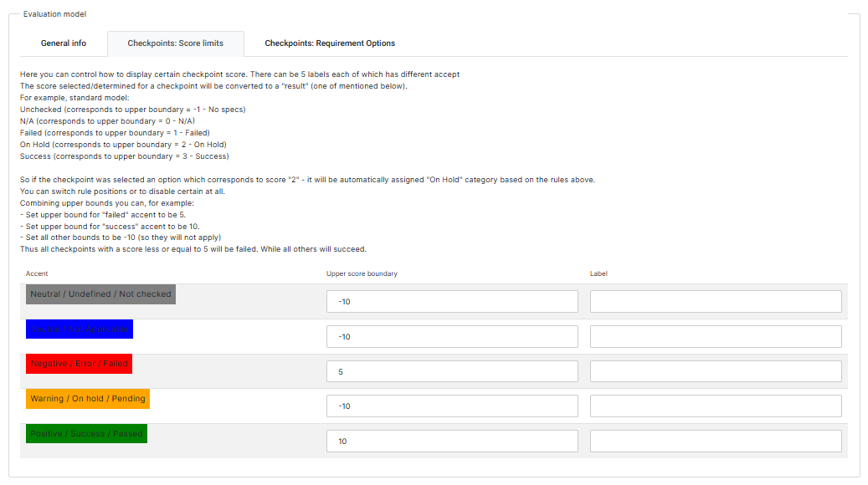Click the Label field for Not Applicable row
The image size is (868, 485).
(716, 337)
